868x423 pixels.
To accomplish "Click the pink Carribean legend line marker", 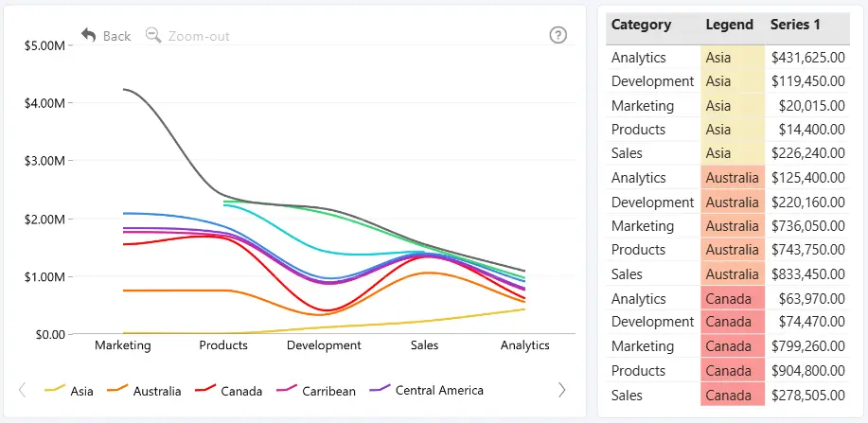I will click(x=287, y=389).
